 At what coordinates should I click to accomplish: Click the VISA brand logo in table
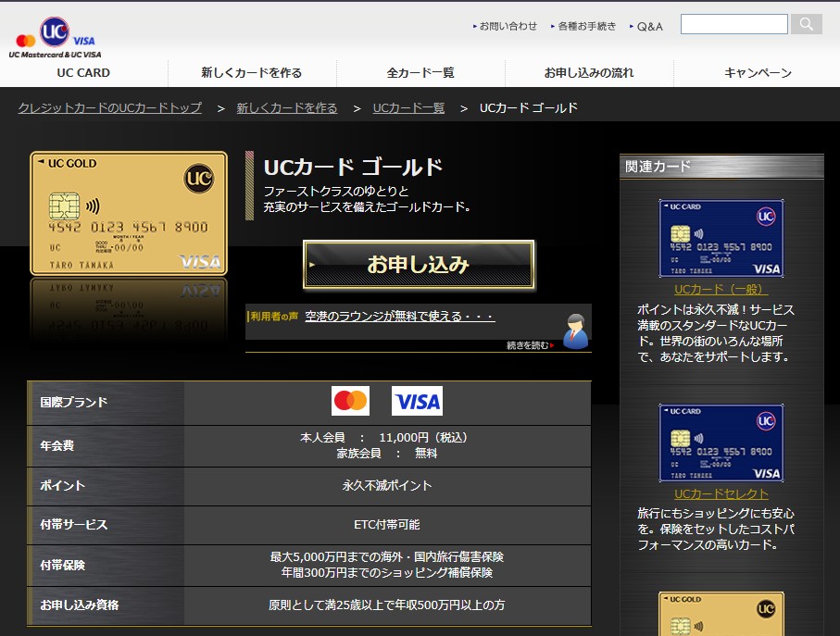(417, 401)
